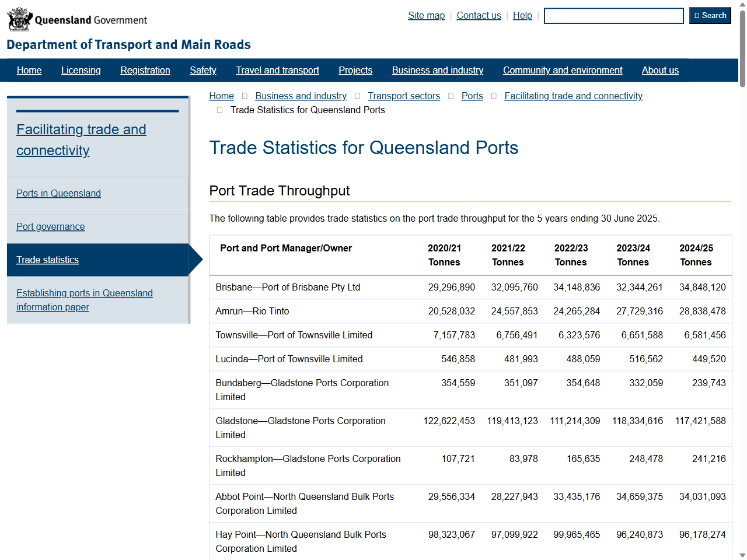
Task: Open Transport sectors from the breadcrumb
Action: (x=404, y=96)
